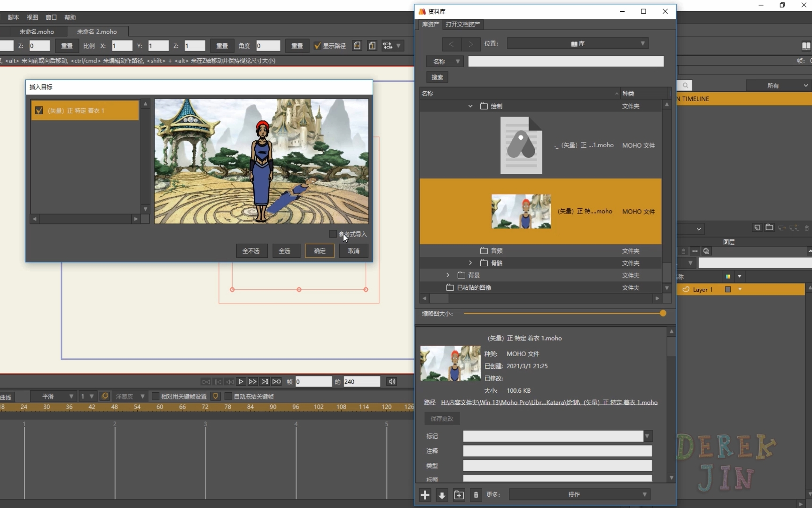Toggle the audio speaker icon in playback bar
This screenshot has width=812, height=508.
[x=392, y=381]
